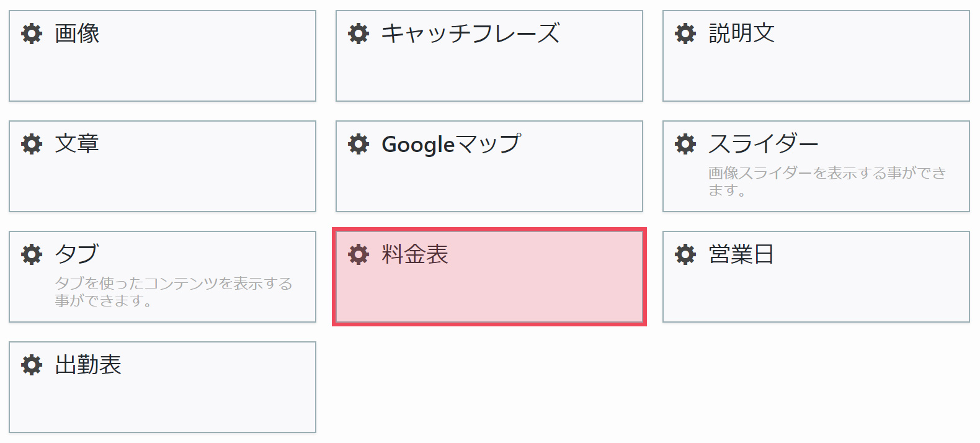Choose the キャッチフレーズ block title
The height and width of the screenshot is (443, 980).
tap(471, 34)
